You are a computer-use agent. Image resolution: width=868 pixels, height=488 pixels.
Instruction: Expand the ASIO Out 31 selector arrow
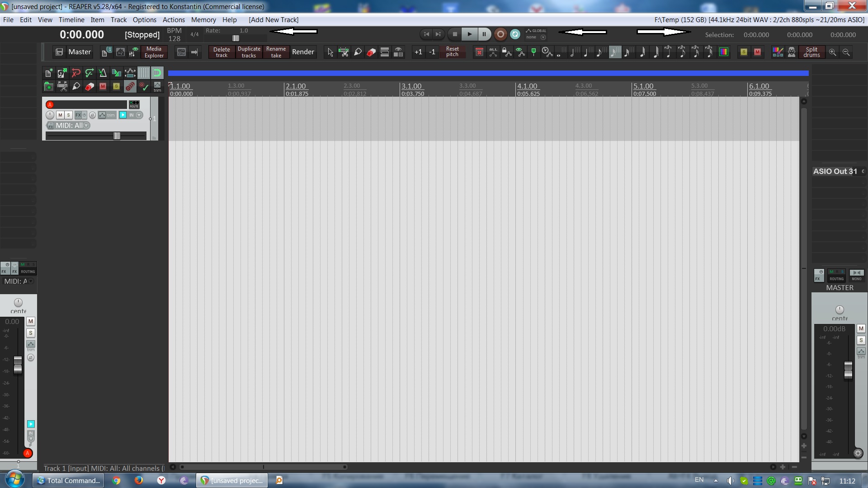pyautogui.click(x=863, y=171)
